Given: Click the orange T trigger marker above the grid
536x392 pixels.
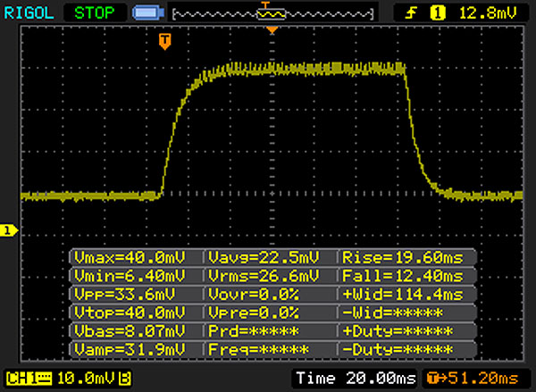Looking at the screenshot, I should [x=164, y=41].
